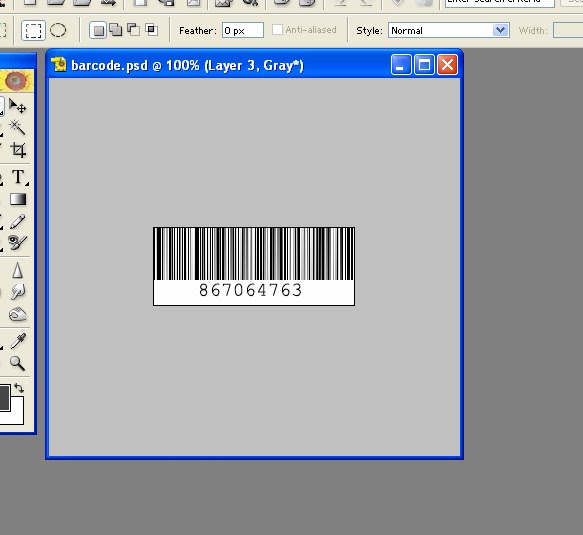Select the Sponge tool
This screenshot has width=583, height=535.
pos(17,315)
